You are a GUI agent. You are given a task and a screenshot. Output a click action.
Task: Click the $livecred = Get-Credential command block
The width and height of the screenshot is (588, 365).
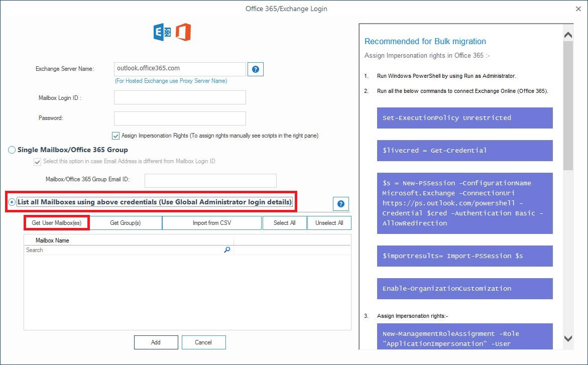464,151
